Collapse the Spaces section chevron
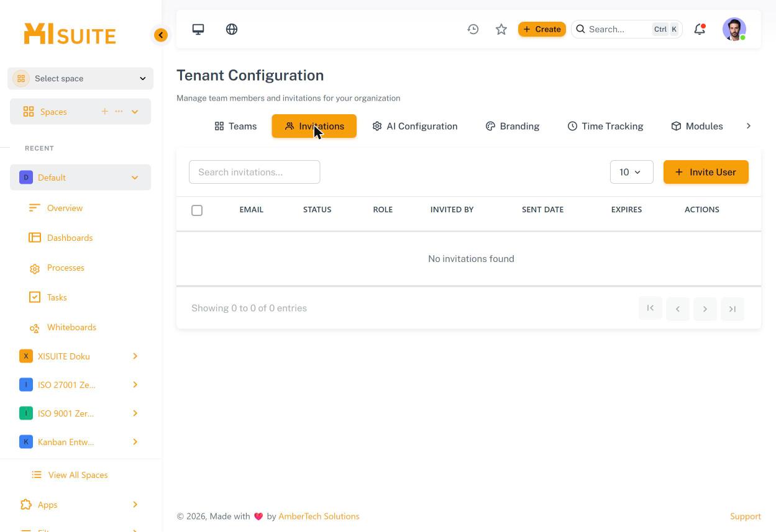This screenshot has width=776, height=532. tap(135, 112)
